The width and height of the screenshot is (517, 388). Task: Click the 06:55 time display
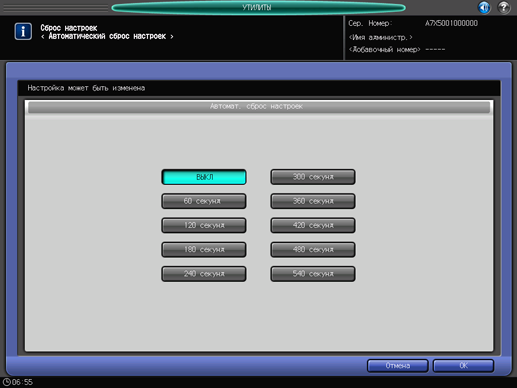click(23, 382)
